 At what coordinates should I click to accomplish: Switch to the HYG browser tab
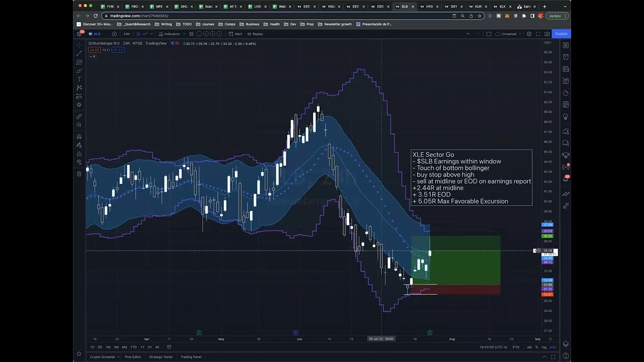(x=429, y=7)
